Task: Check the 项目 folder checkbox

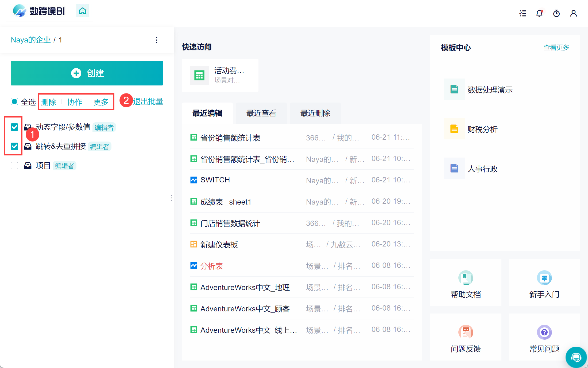Action: click(x=14, y=166)
